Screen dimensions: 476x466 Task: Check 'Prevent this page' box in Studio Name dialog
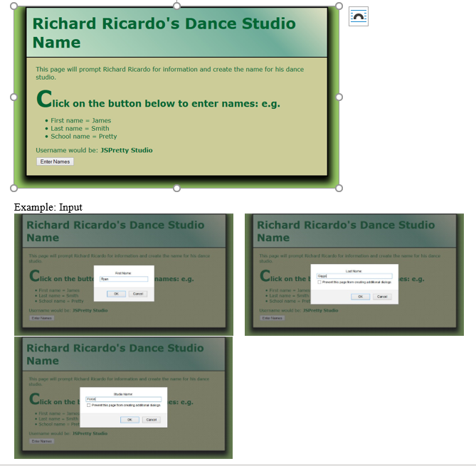[89, 406]
